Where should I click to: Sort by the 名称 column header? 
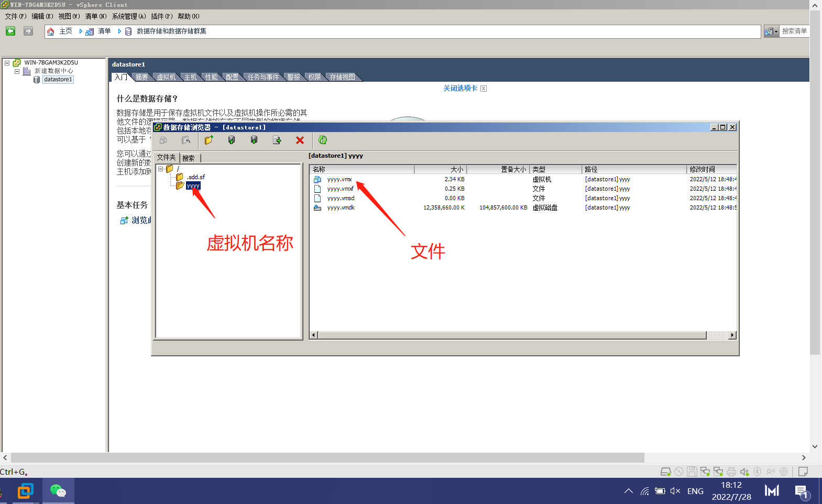362,169
